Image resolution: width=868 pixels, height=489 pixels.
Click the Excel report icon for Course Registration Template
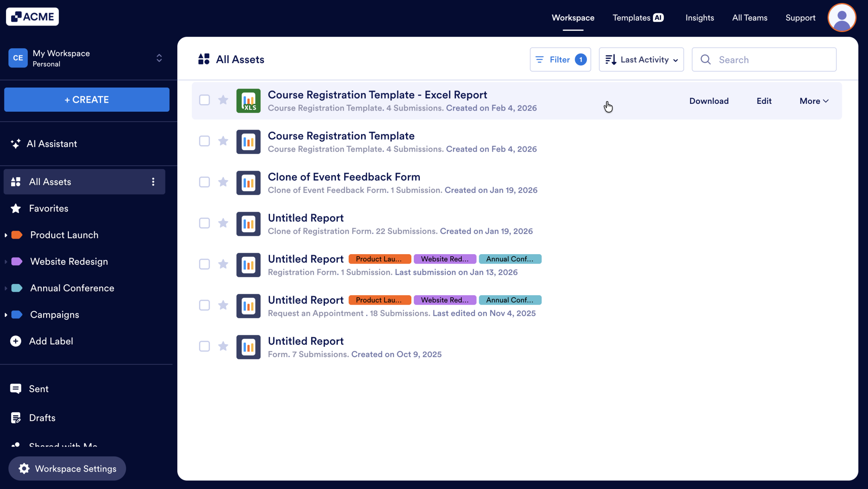pos(248,100)
